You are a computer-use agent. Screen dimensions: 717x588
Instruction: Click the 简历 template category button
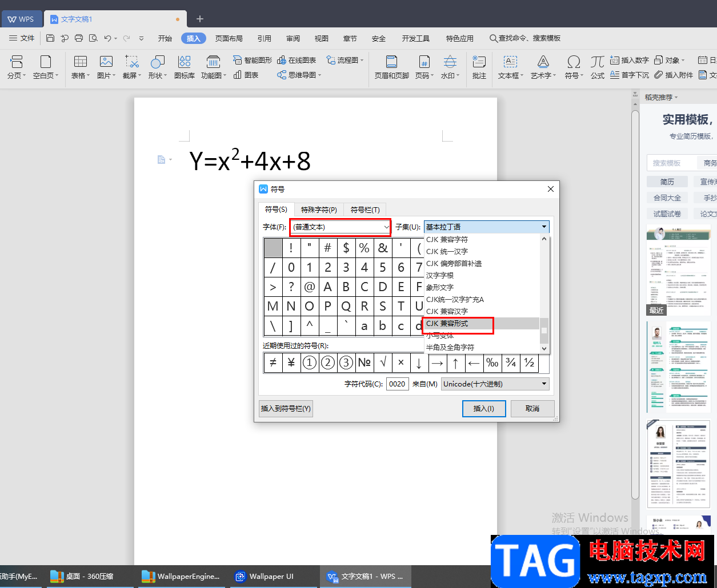tap(667, 182)
